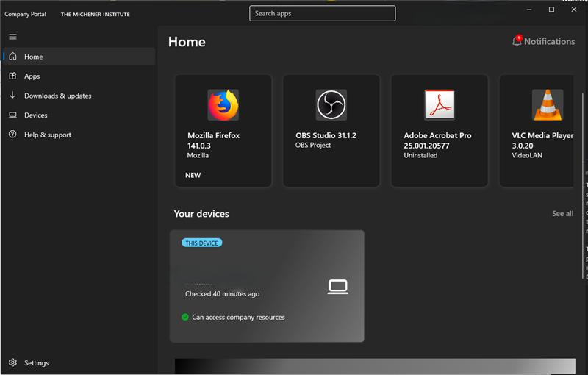Click the Help & support question icon

[x=12, y=135]
